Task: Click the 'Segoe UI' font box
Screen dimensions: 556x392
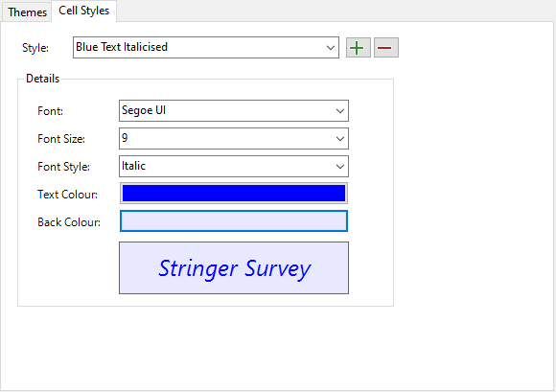Action: click(234, 111)
